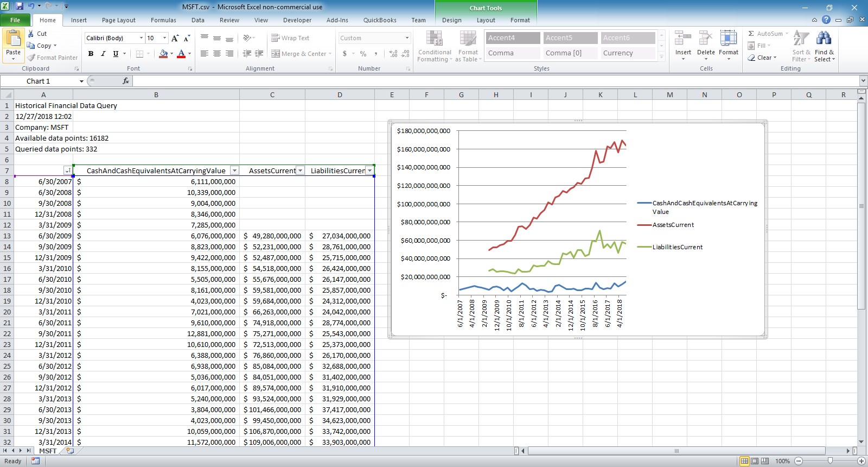868x467 pixels.
Task: Click the macro record icon in status bar
Action: pyautogui.click(x=36, y=461)
